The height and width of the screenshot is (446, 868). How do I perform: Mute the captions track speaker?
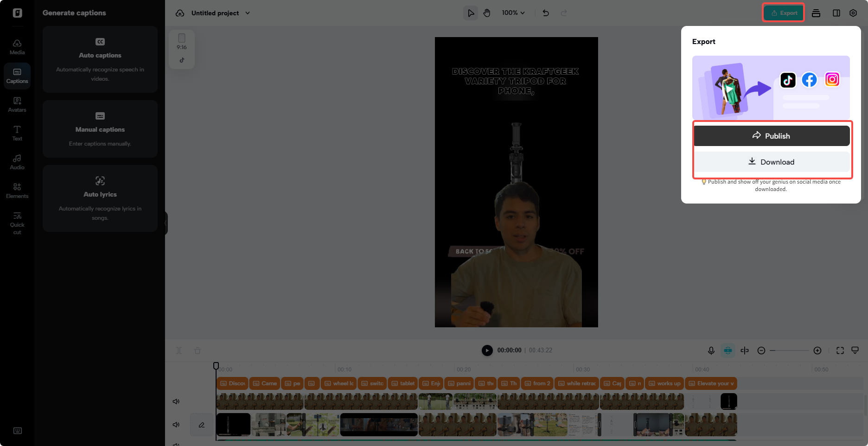(176, 401)
